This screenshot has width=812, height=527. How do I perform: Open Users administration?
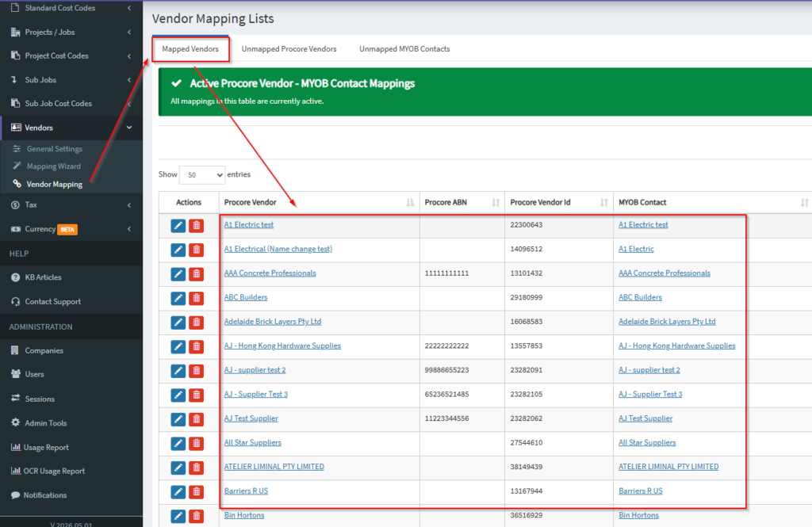tap(34, 374)
